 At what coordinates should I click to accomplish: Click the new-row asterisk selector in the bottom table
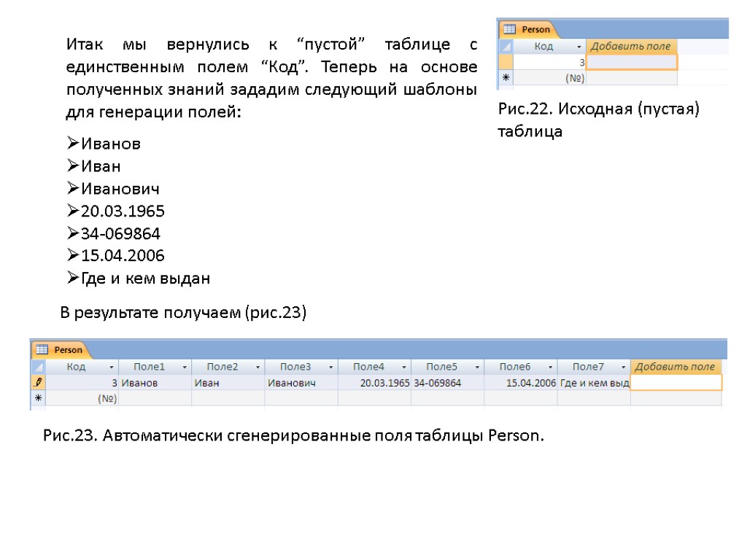(x=39, y=398)
